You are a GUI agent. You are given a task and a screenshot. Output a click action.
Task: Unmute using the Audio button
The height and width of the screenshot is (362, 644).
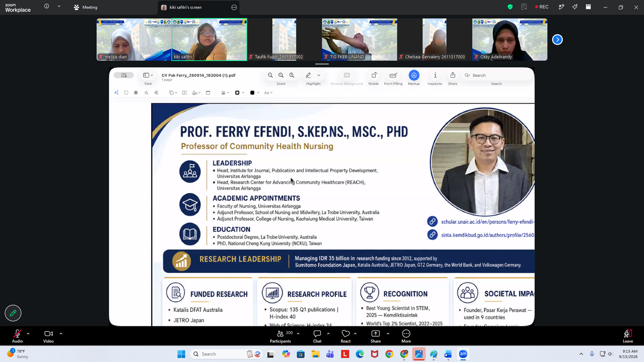tap(17, 336)
